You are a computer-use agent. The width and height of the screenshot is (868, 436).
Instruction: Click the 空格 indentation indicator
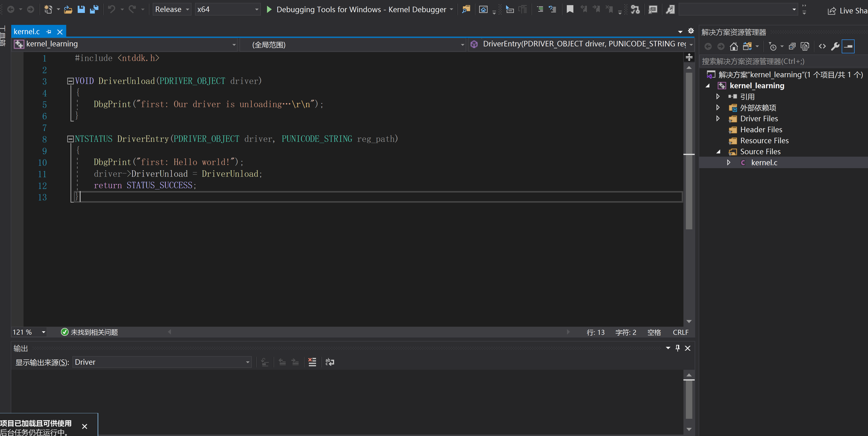click(654, 332)
